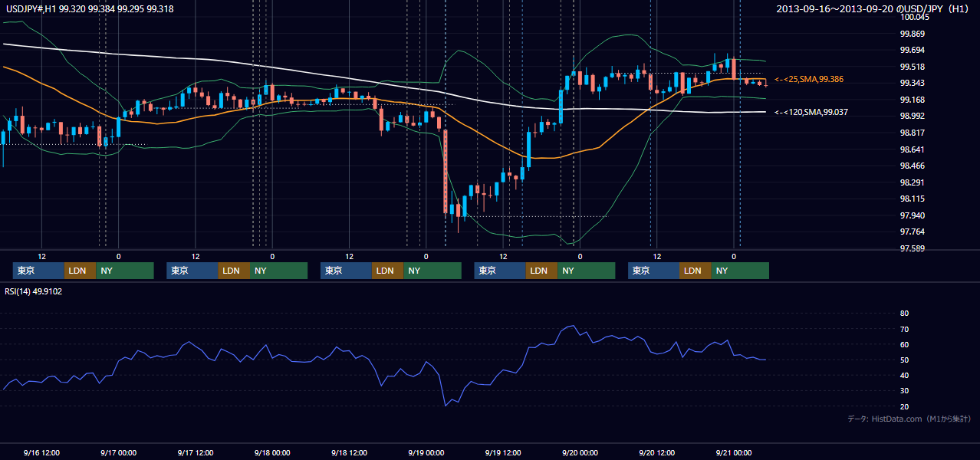The width and height of the screenshot is (980, 460).
Task: Click the 99.343 price axis label
Action: point(913,83)
